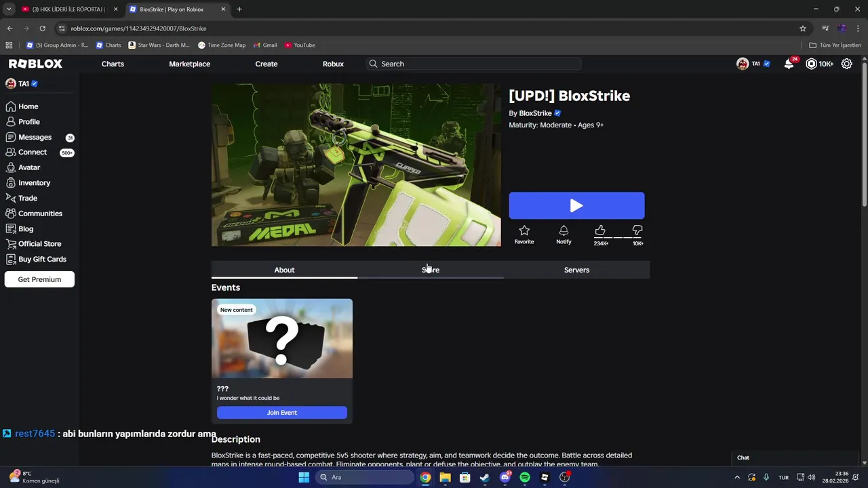This screenshot has width=868, height=488.
Task: Open Steam from the taskbar
Action: (x=485, y=477)
